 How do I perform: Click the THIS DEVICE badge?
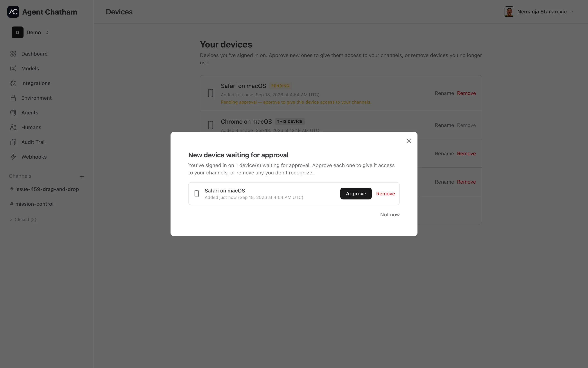point(290,121)
